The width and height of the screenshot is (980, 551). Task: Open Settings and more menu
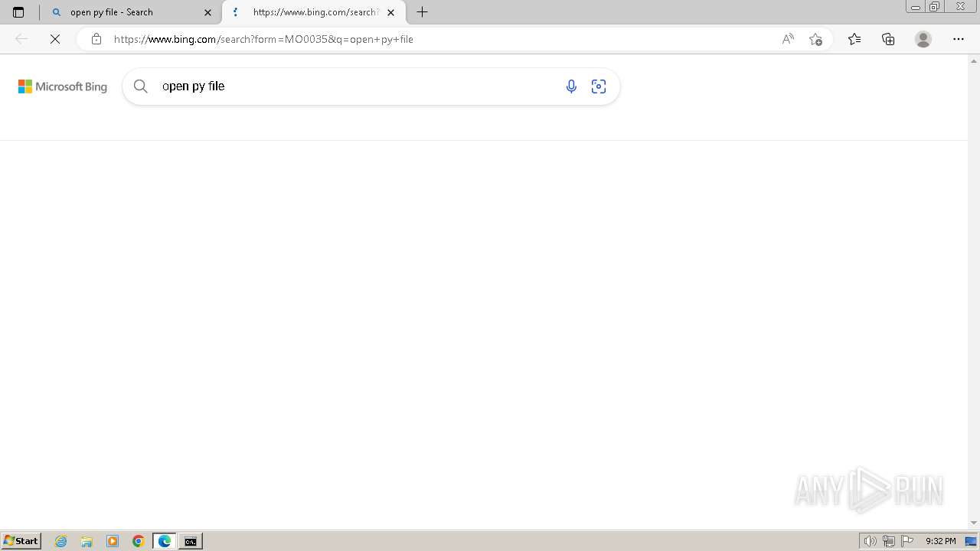[959, 39]
